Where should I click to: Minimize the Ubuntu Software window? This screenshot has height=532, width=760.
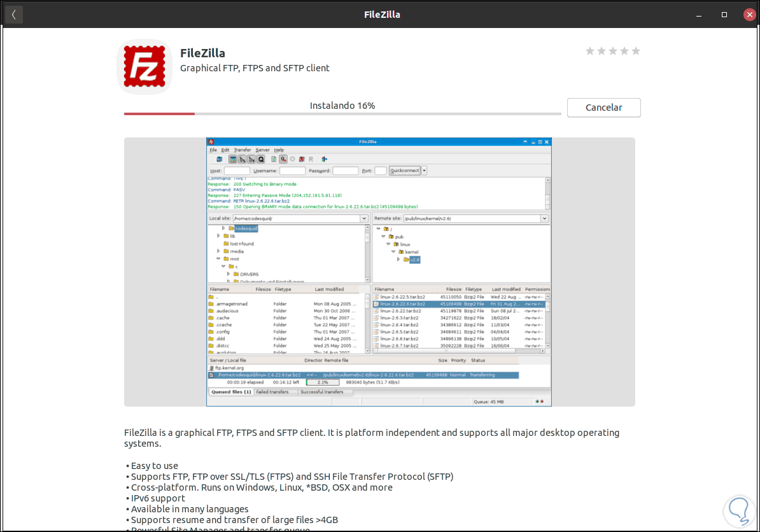[698, 15]
